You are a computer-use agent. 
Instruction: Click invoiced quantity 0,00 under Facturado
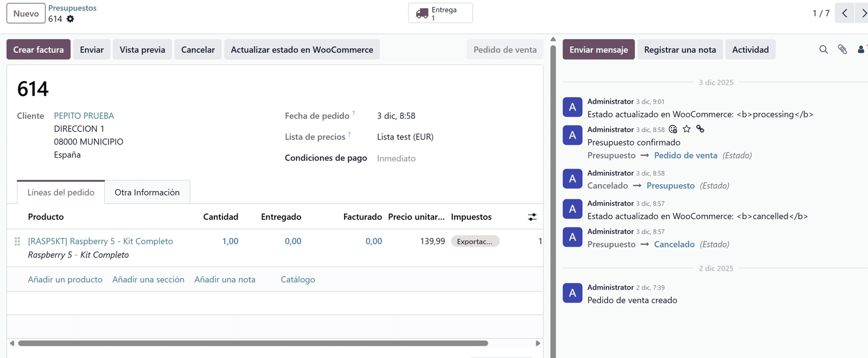(374, 241)
